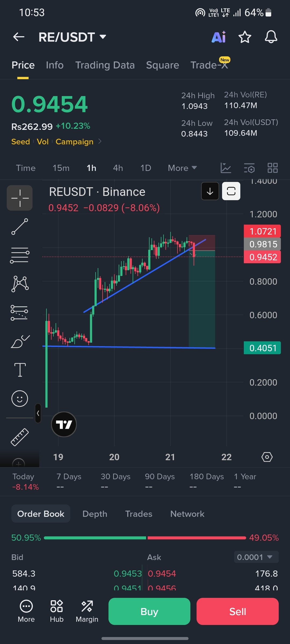Screen dimensions: 290x644
Task: Collapse the drawing toolbar side arrow
Action: pos(38,413)
